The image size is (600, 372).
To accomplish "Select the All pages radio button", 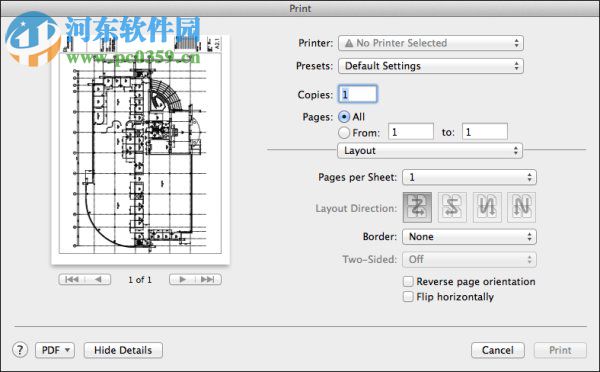I will [x=344, y=117].
